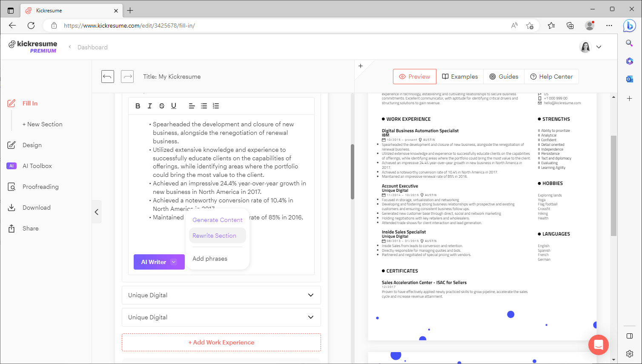Toggle bulleted list in editor
This screenshot has width=642, height=364.
[204, 106]
